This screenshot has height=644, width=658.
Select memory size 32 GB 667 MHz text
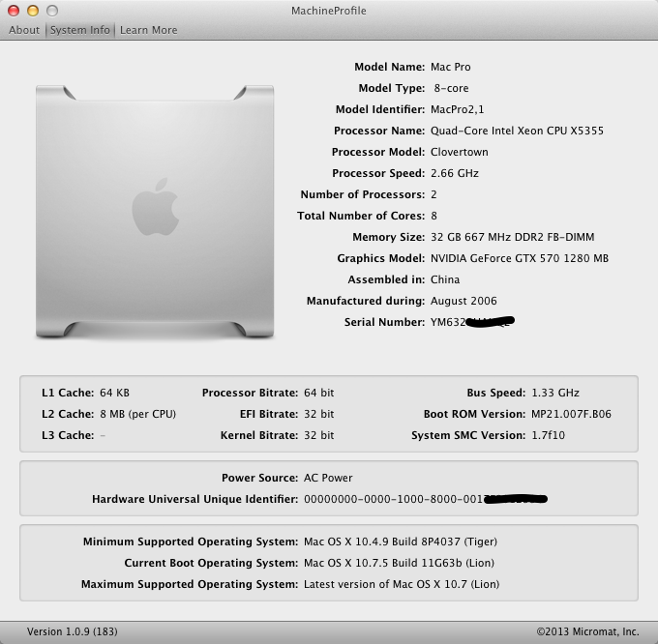tap(513, 237)
